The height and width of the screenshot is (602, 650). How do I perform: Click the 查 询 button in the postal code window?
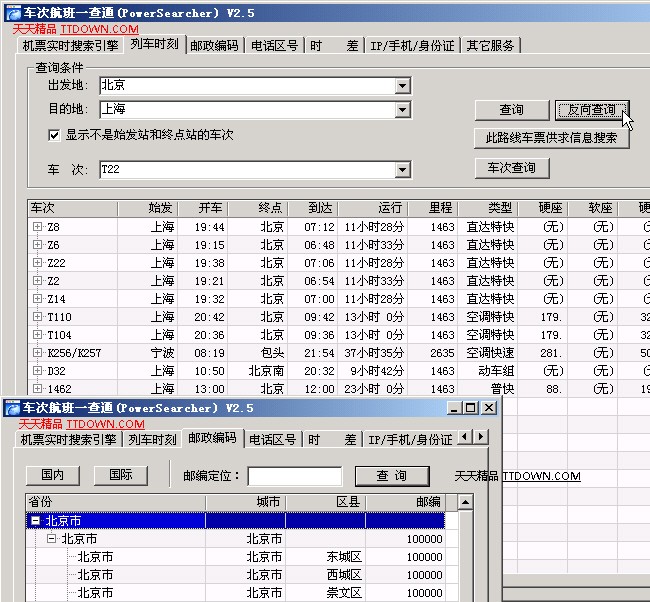tap(392, 476)
